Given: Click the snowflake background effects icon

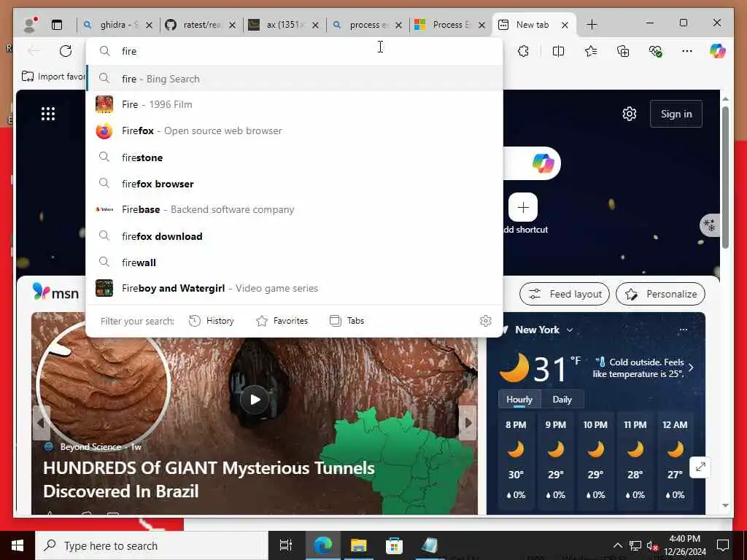Looking at the screenshot, I should click(709, 225).
